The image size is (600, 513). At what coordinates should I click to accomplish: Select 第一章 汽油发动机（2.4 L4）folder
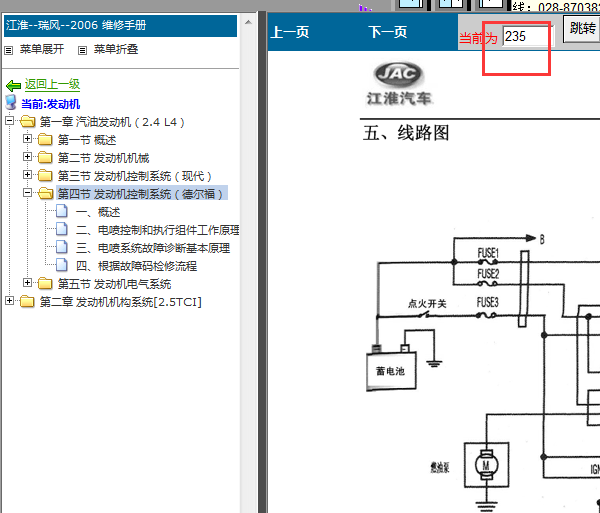(112, 122)
